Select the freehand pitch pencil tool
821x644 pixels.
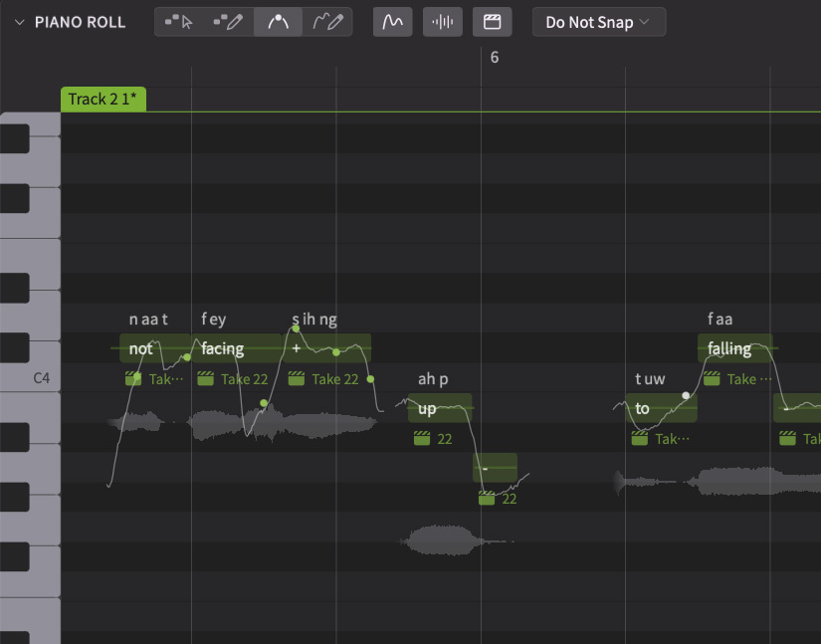click(x=327, y=22)
